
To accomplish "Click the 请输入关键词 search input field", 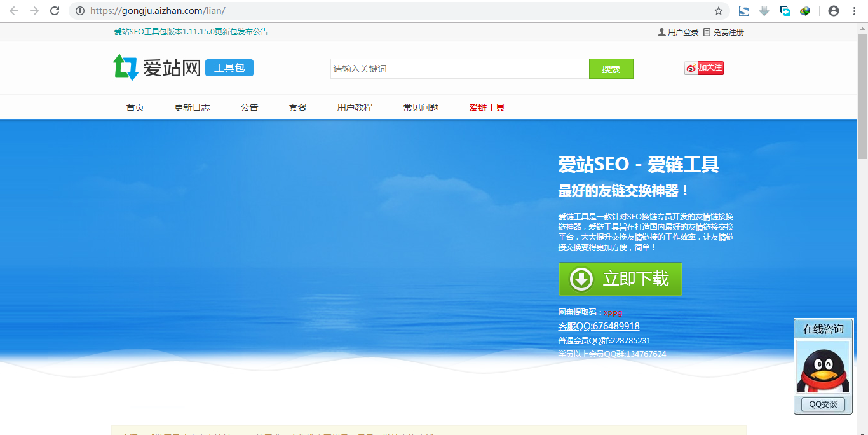I will click(x=458, y=68).
